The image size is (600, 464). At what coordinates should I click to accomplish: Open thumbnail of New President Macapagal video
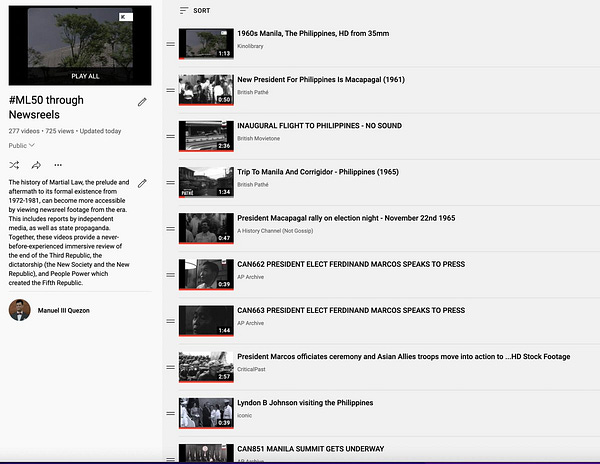point(206,90)
